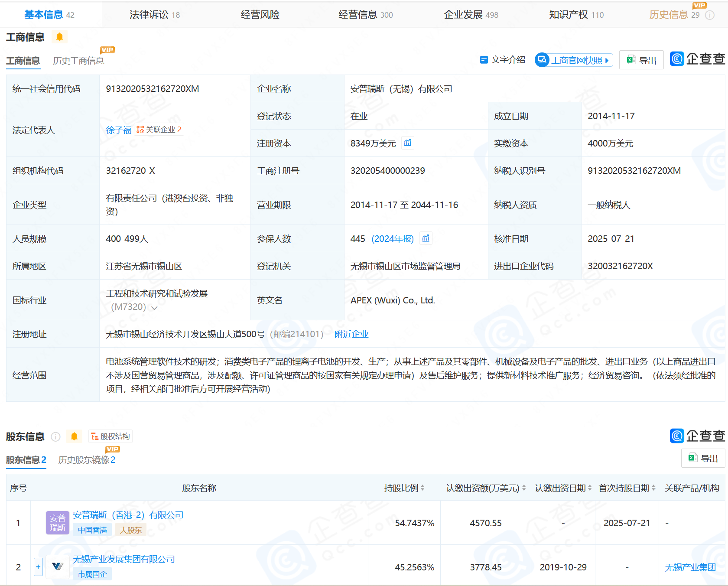728x586 pixels.
Task: Click the 安普瑞斯 purple shareholder logo
Action: [x=58, y=523]
